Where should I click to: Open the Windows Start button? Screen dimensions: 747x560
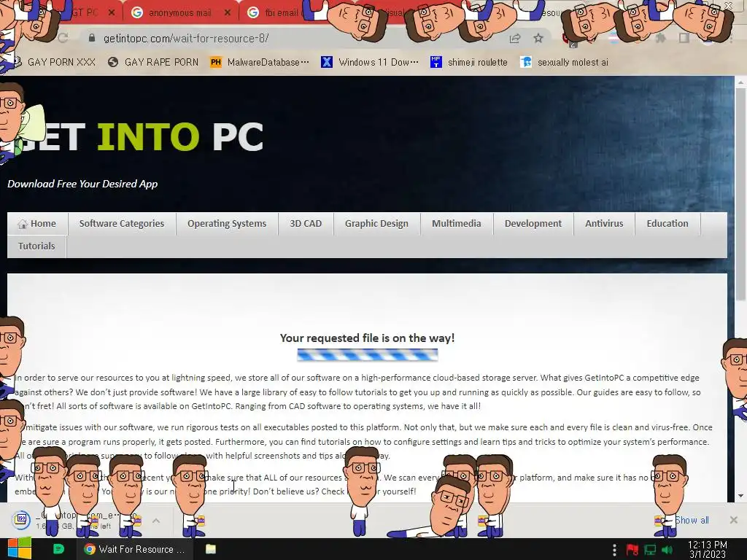pyautogui.click(x=20, y=549)
